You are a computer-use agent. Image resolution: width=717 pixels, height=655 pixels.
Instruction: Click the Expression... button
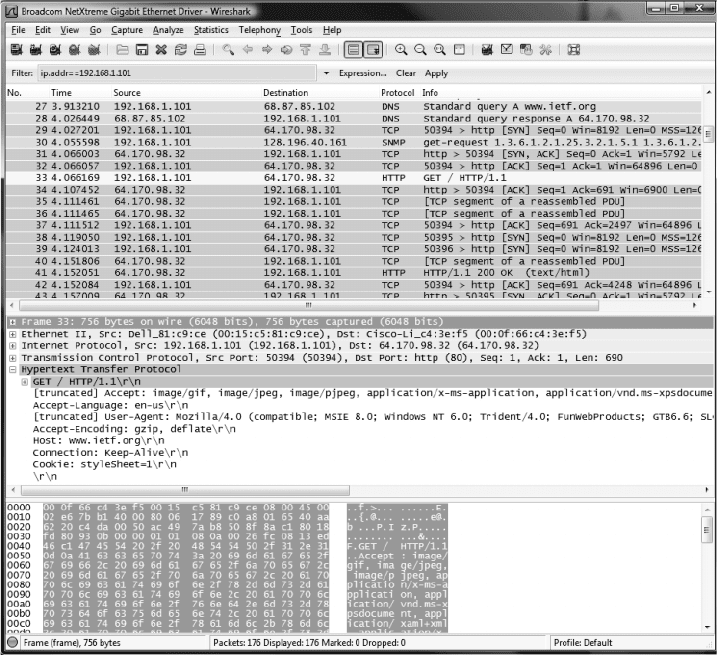(362, 73)
